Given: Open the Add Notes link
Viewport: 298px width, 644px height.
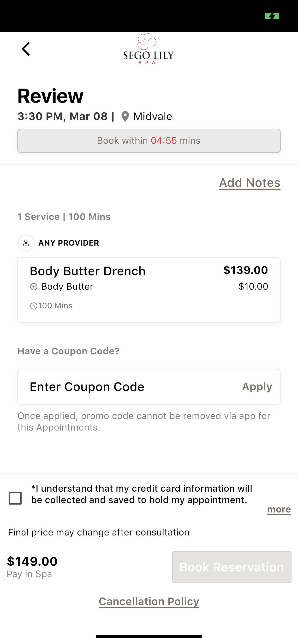Looking at the screenshot, I should click(x=250, y=183).
